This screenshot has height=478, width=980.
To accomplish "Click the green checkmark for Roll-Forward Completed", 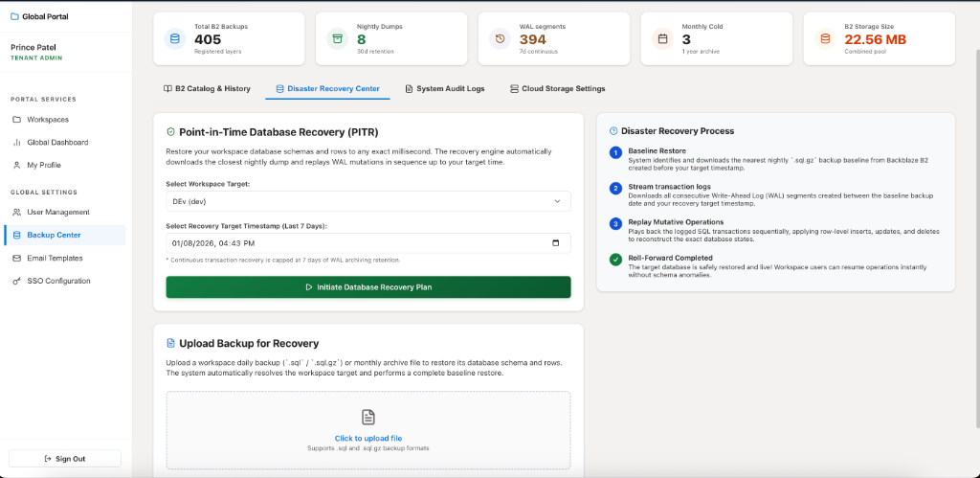I will pos(615,259).
